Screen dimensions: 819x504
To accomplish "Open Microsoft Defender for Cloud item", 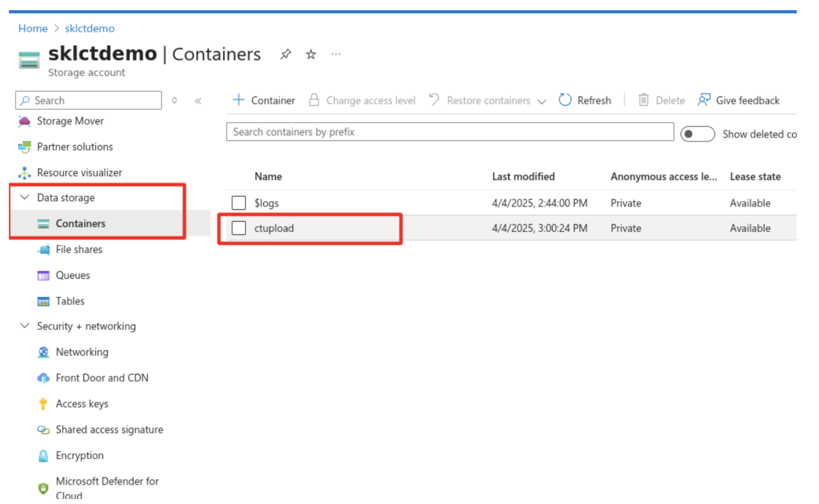I will point(107,488).
